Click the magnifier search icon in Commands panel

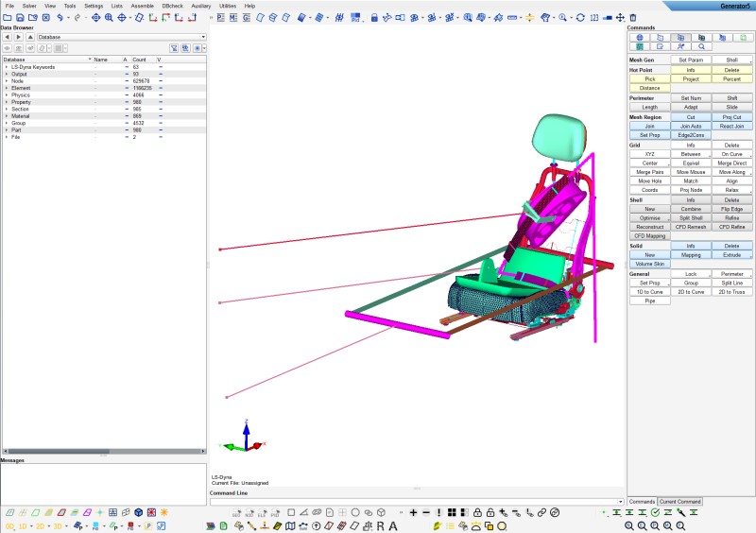(x=701, y=45)
